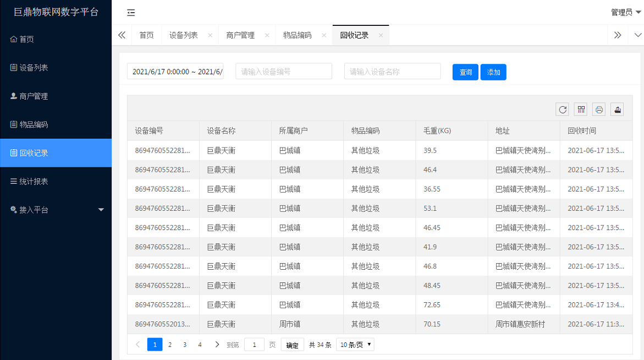This screenshot has height=360, width=644.
Task: Go to page 2 of the table
Action: (x=170, y=345)
